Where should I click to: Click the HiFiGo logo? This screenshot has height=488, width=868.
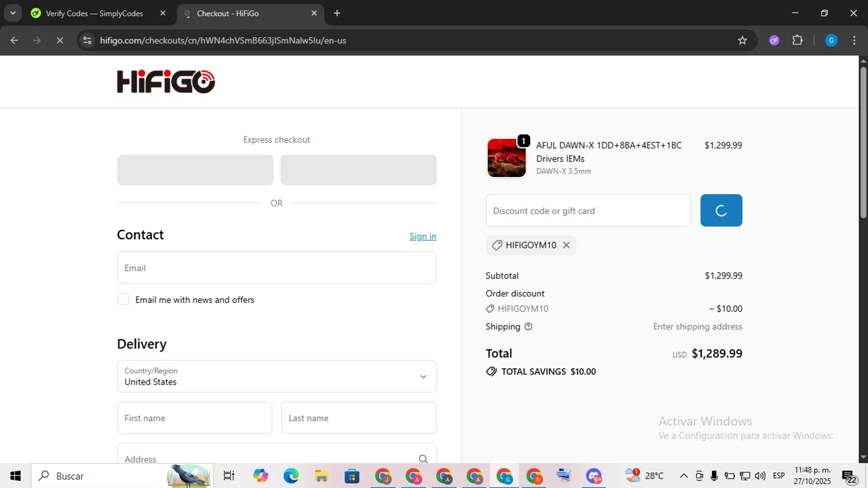click(166, 82)
